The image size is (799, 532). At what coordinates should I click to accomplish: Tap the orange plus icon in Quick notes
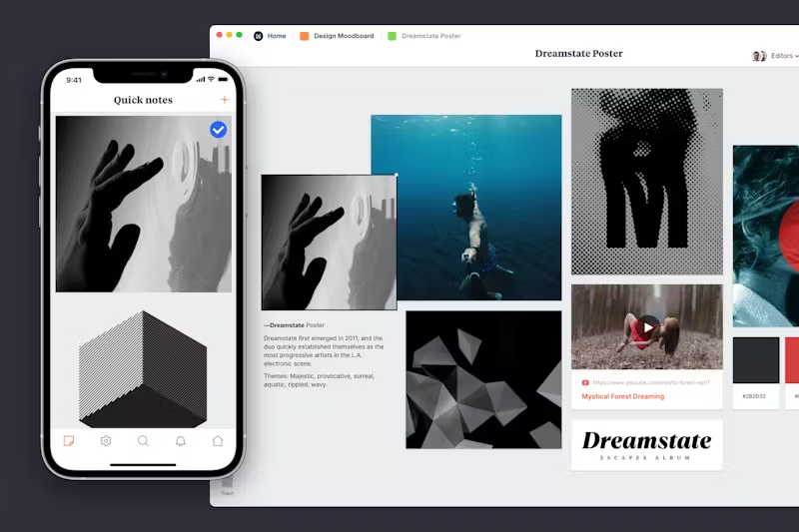pyautogui.click(x=225, y=100)
